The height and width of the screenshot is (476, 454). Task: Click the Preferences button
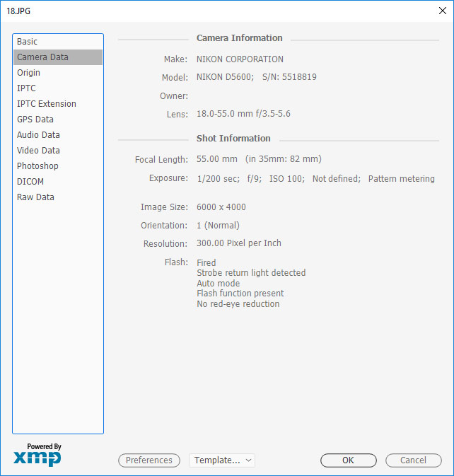click(149, 460)
